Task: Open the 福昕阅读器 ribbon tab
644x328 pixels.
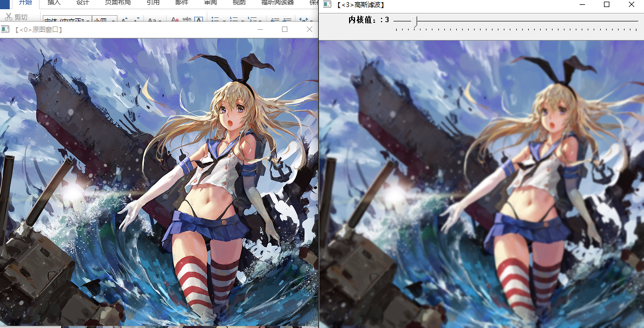Action: coord(277,3)
